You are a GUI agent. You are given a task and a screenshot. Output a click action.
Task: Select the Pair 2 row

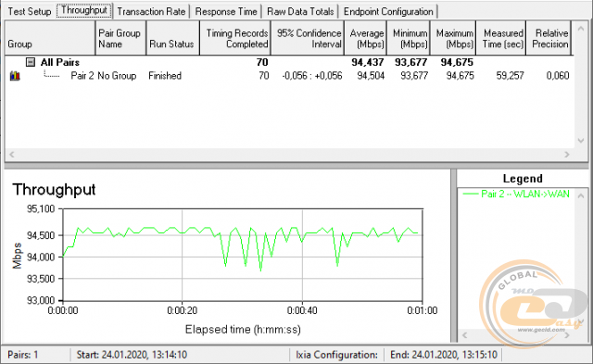289,76
